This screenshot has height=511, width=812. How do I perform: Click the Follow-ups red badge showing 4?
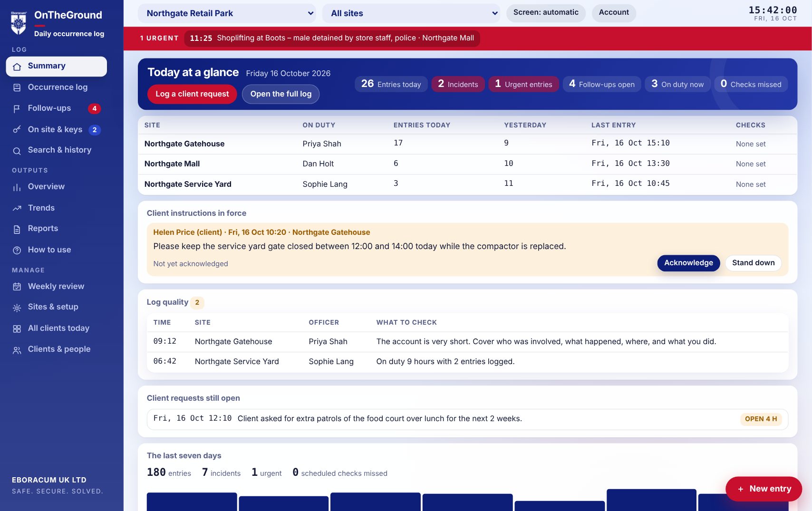(94, 108)
